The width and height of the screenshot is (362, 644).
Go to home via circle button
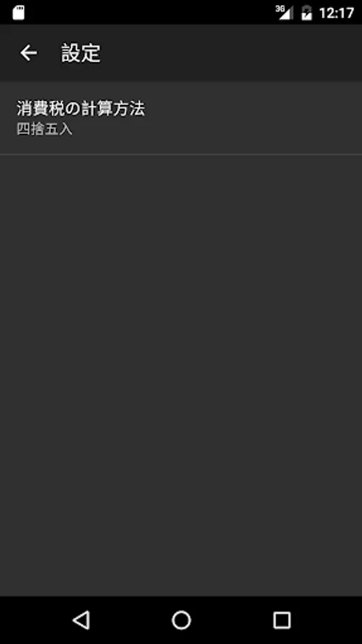point(181,620)
